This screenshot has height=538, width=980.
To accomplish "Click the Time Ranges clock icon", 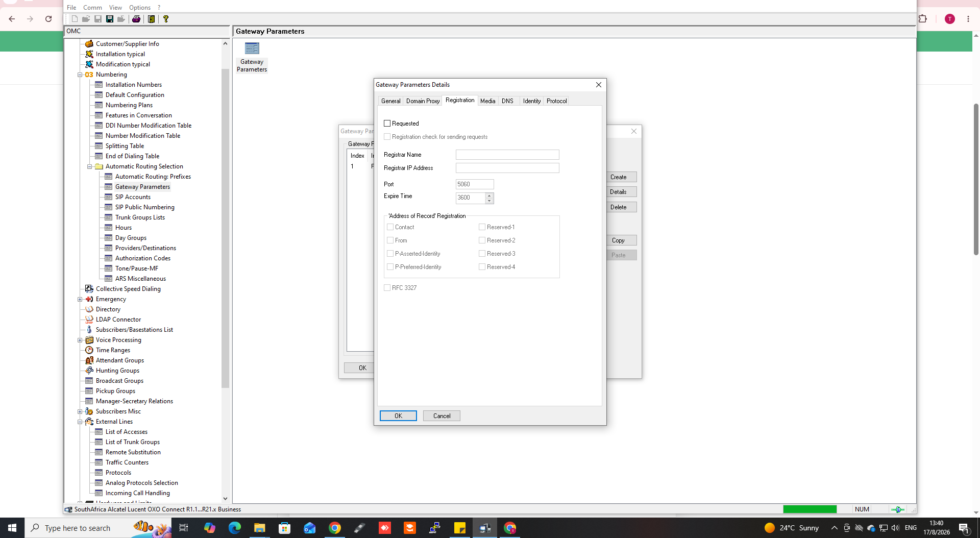I will coord(89,350).
